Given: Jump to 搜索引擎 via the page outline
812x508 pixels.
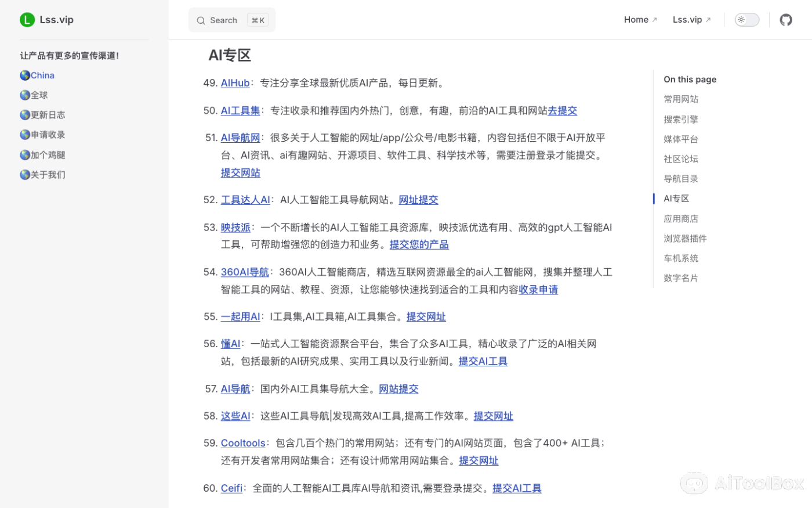Looking at the screenshot, I should 681,119.
